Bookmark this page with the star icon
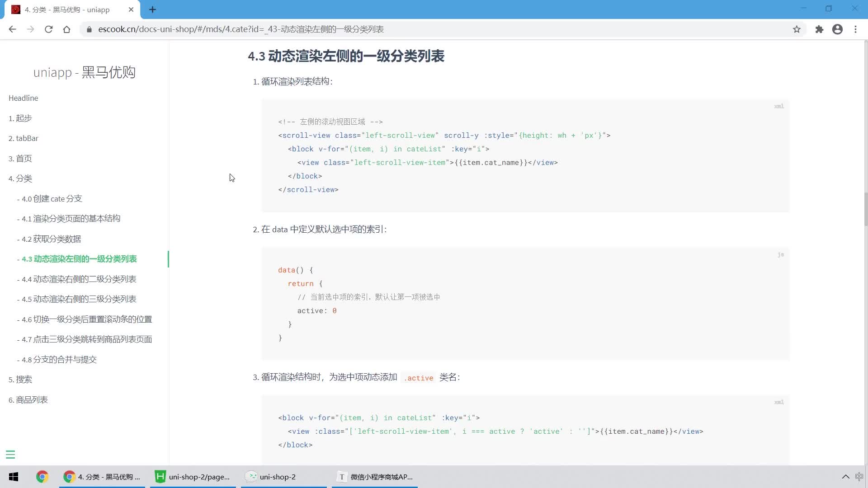The image size is (868, 488). [797, 29]
